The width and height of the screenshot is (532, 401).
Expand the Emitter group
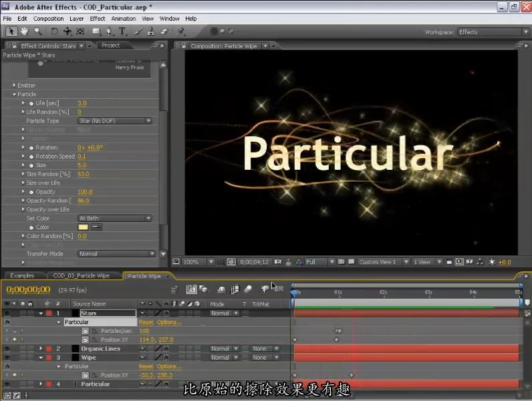pos(14,85)
